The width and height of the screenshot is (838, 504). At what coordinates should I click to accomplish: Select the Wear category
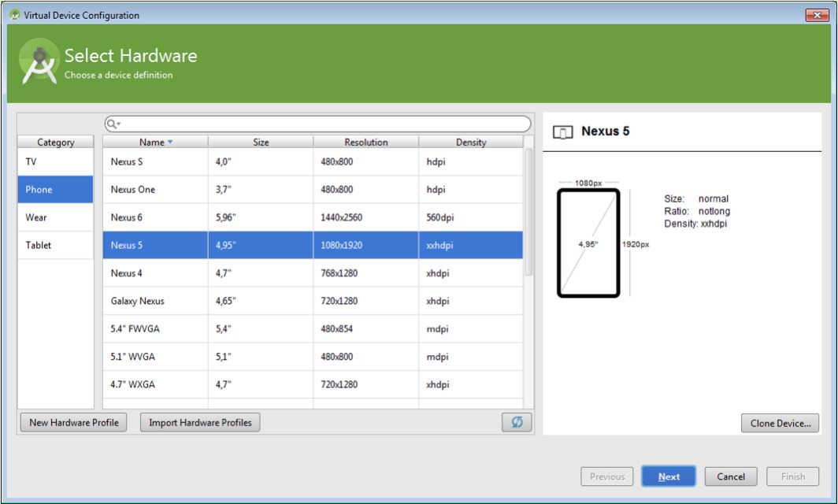coord(55,217)
